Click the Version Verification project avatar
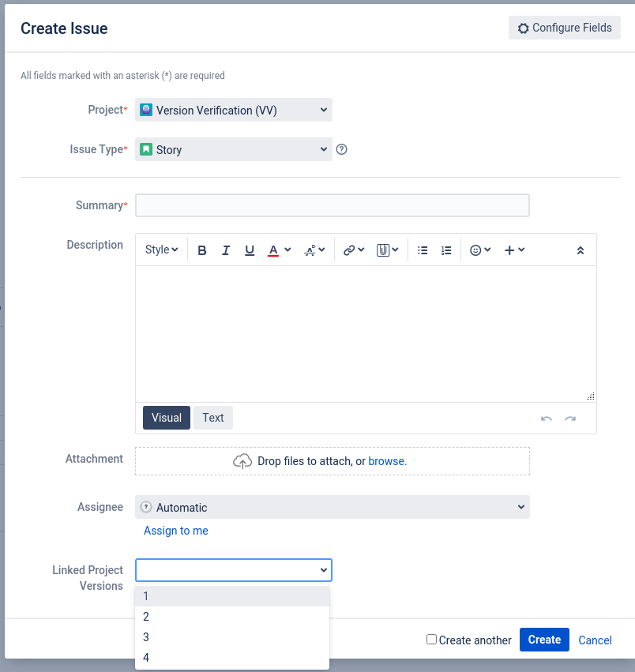 pyautogui.click(x=146, y=110)
